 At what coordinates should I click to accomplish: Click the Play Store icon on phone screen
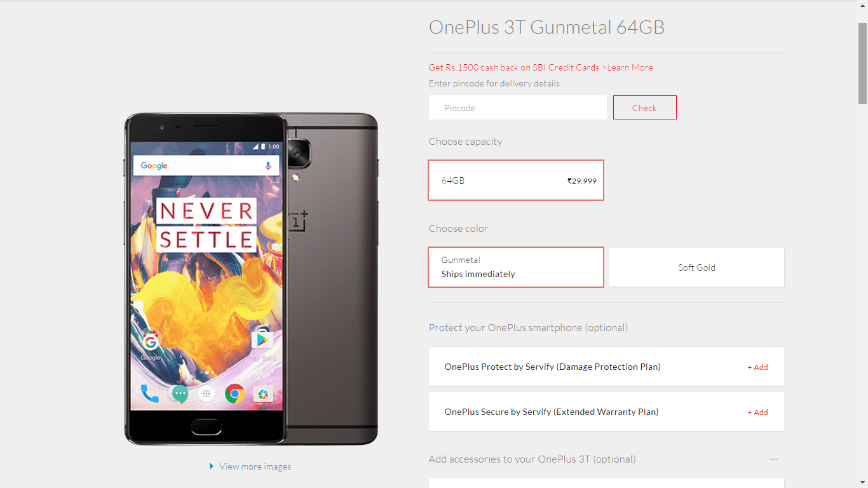262,341
